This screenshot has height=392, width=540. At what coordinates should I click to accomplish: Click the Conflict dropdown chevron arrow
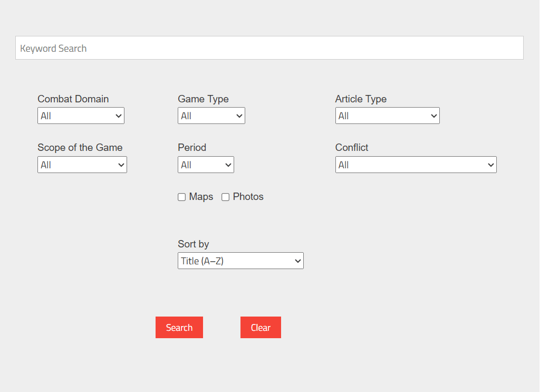(x=491, y=165)
